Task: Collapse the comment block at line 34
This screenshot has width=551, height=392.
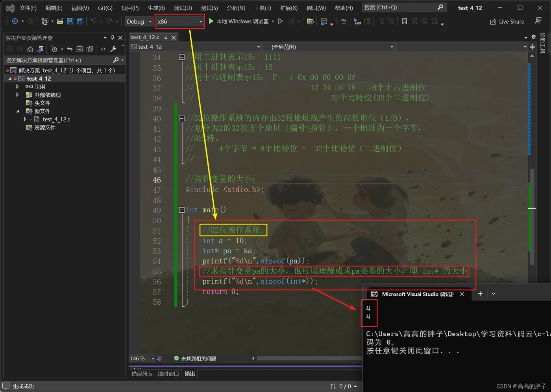Action: (x=182, y=57)
